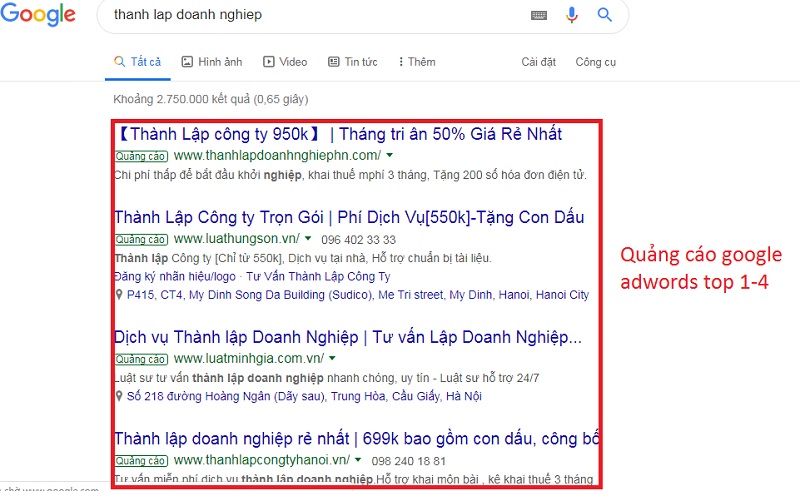Open the 'Video' search tab
800x491 pixels.
click(285, 62)
